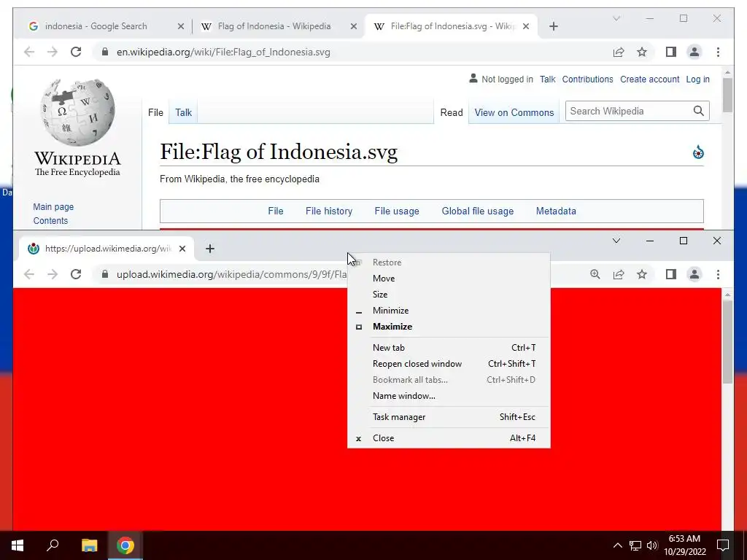Close the 'File:Flag of Indonesia.svg' tab
The image size is (747, 560).
coord(526,26)
